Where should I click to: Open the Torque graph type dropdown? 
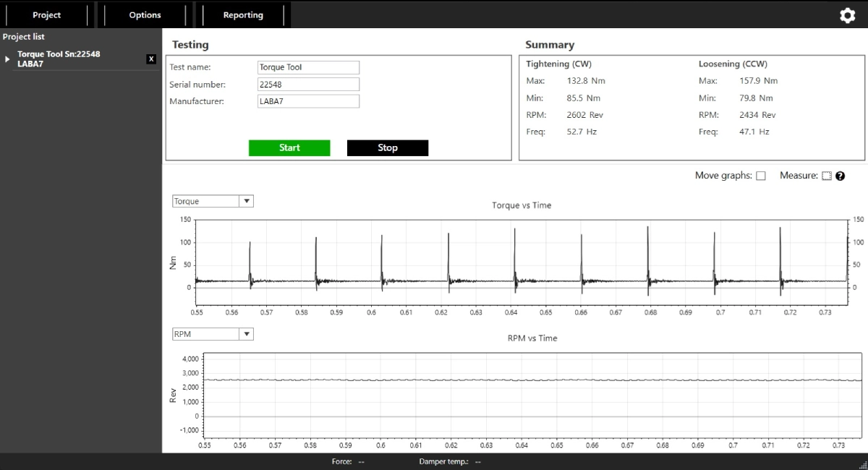(213, 202)
